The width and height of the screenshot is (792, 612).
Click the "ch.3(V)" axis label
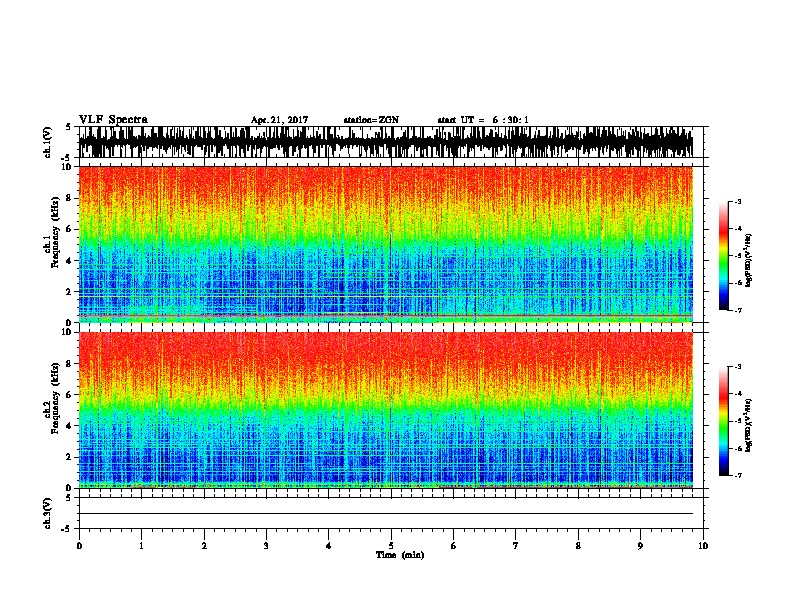pyautogui.click(x=48, y=513)
